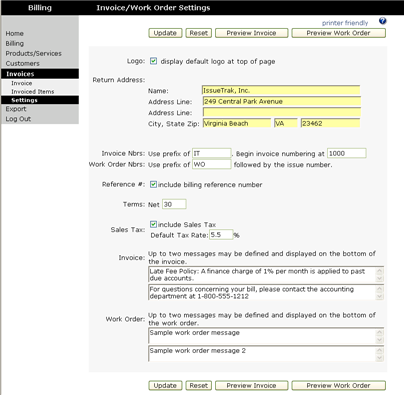Select Settings submenu item
Viewport: 404px width, 395px height.
[x=40, y=100]
